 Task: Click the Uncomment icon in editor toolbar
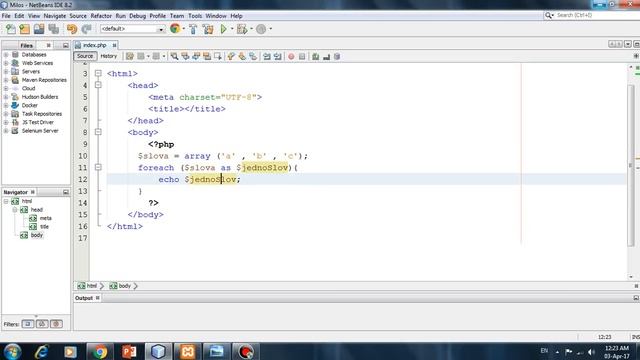326,57
